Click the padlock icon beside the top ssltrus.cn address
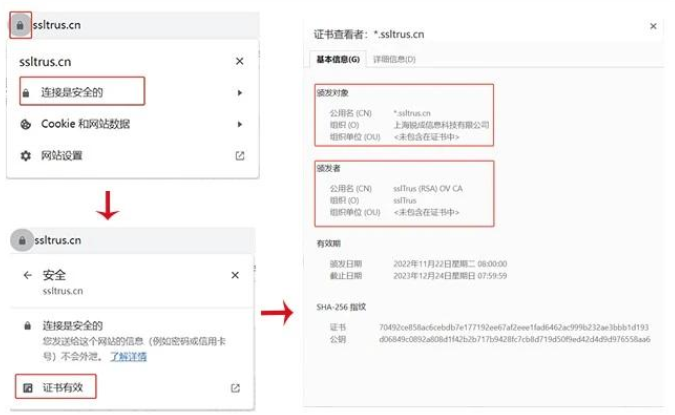This screenshot has height=415, width=675. (x=20, y=25)
